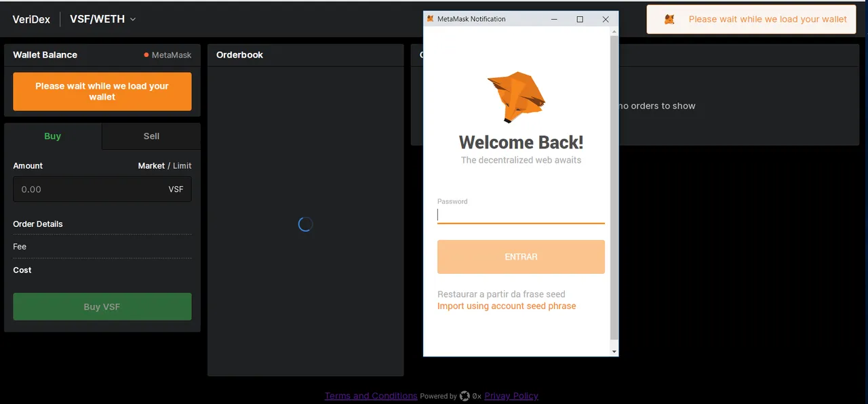
Task: Click the MetaMask Notification title bar icon
Action: pyautogui.click(x=430, y=19)
